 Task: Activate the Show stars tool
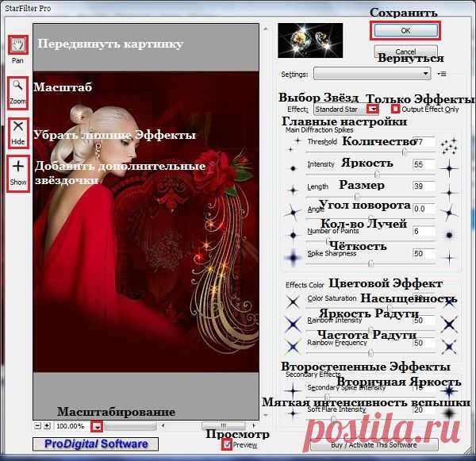(x=18, y=174)
